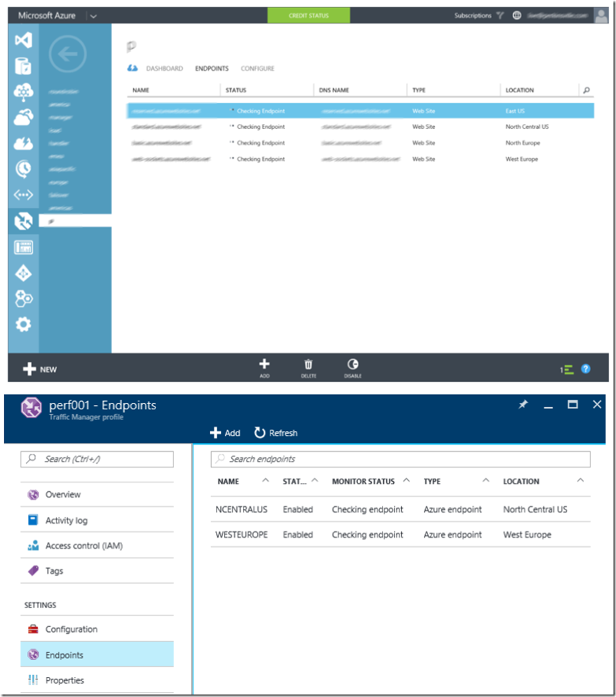Open Overview in the blade menu
The image size is (616, 697).
click(97, 495)
